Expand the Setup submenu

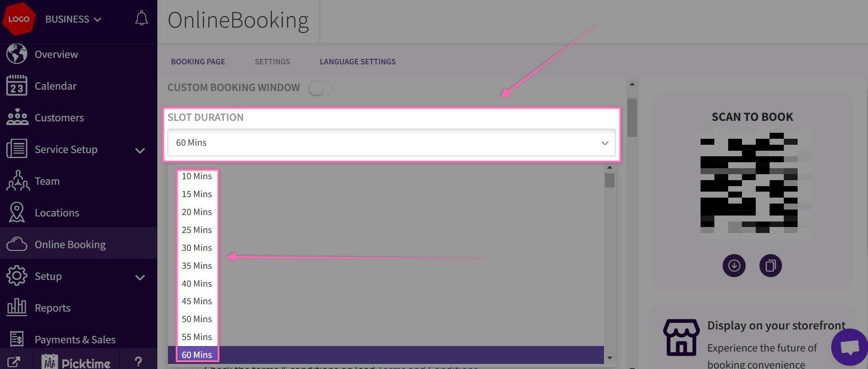pyautogui.click(x=140, y=277)
